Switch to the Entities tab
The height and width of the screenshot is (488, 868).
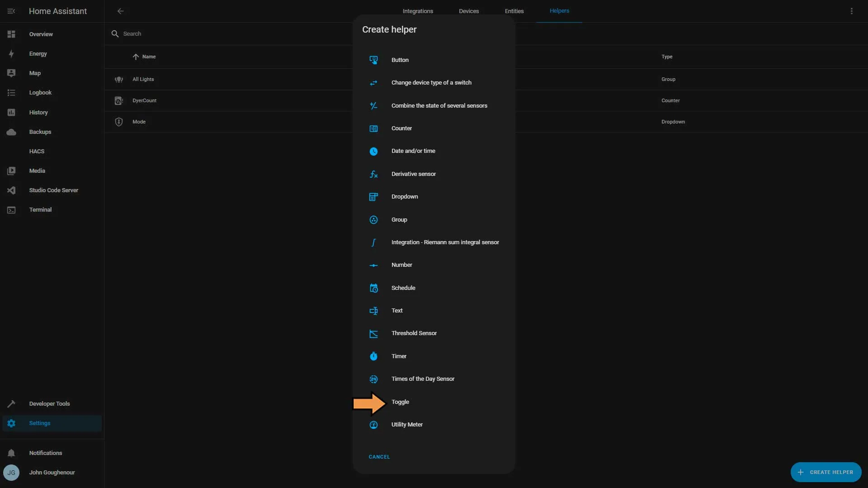tap(514, 11)
